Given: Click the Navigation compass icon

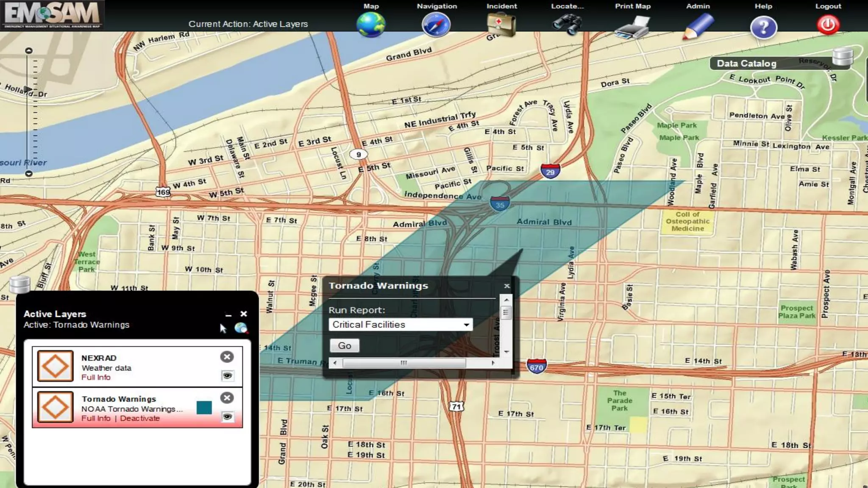Looking at the screenshot, I should 436,25.
